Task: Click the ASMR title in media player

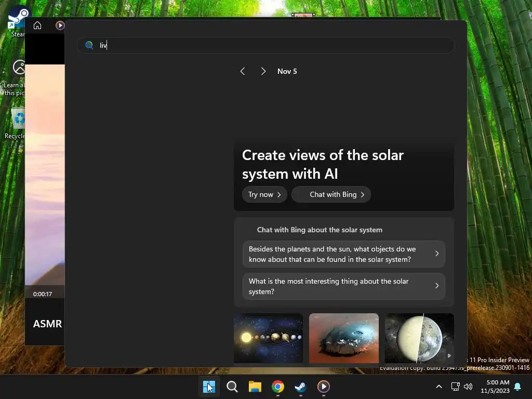Action: [47, 324]
